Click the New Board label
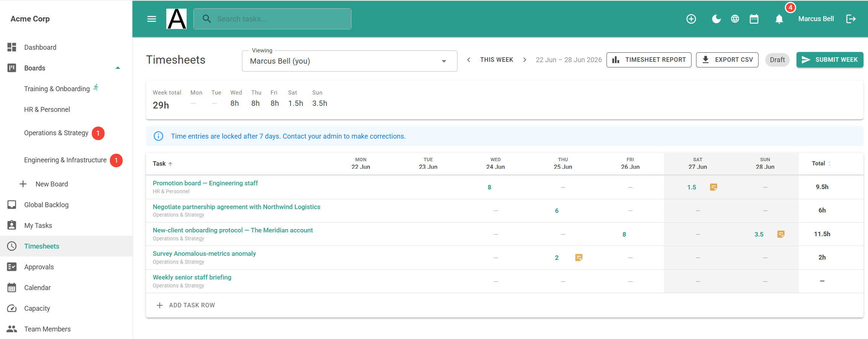Image resolution: width=868 pixels, height=339 pixels. click(x=52, y=184)
